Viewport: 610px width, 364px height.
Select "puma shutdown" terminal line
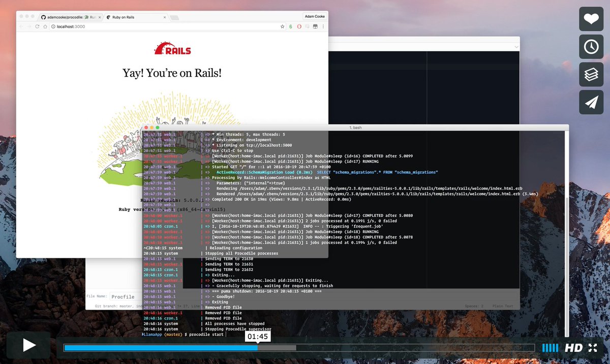[267, 291]
